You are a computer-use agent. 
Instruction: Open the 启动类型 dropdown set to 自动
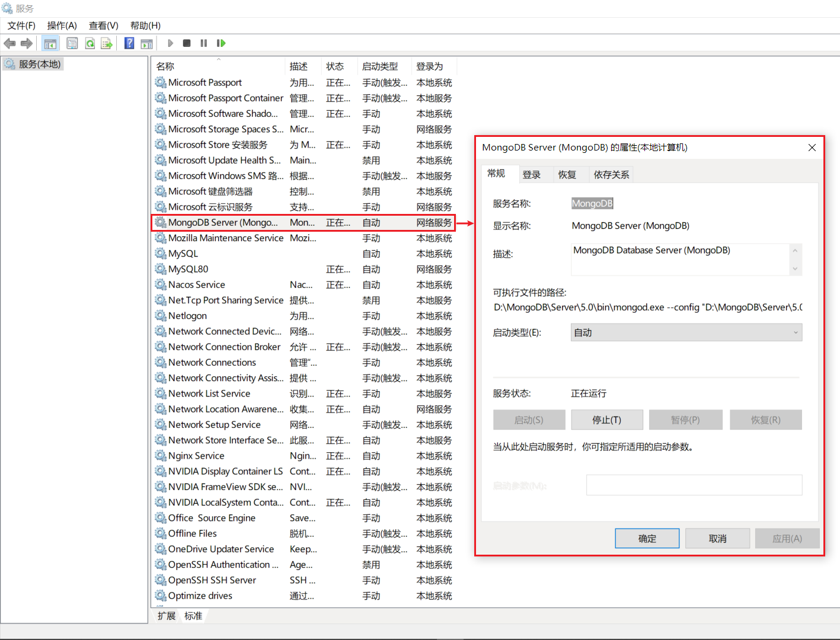686,332
